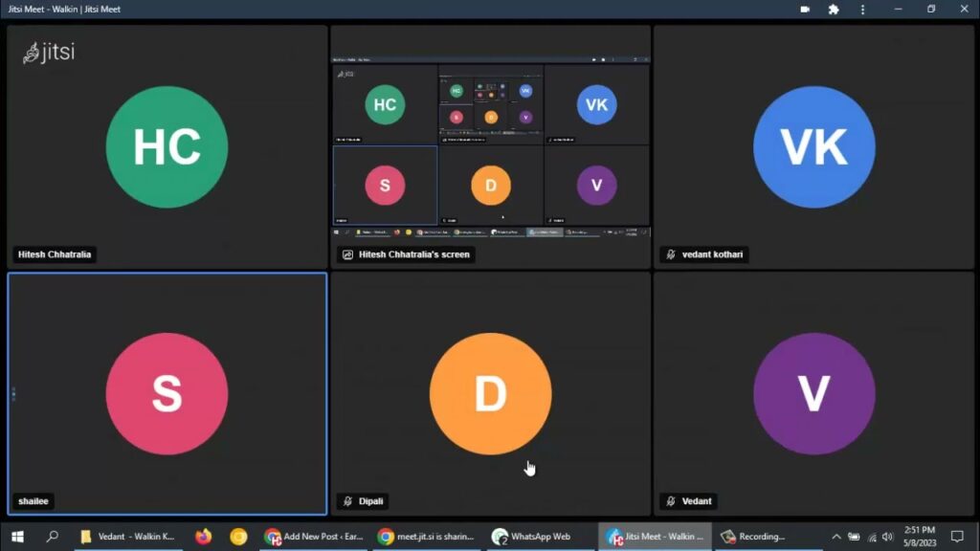980x551 pixels.
Task: Open the three-dot app menu
Action: pos(862,10)
